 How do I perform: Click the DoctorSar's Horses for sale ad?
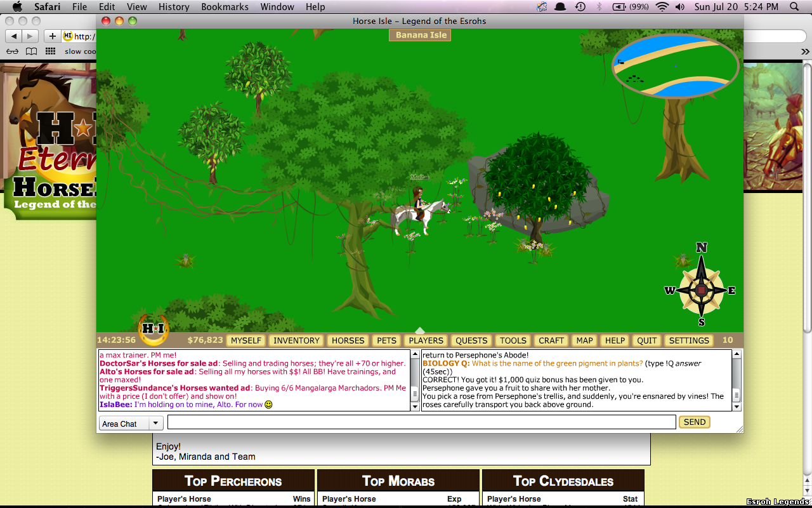[159, 364]
